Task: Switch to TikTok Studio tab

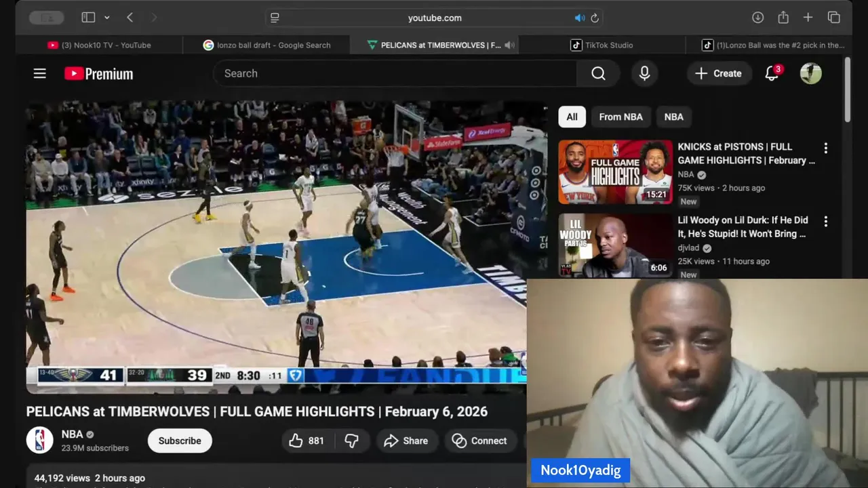Action: click(x=601, y=45)
